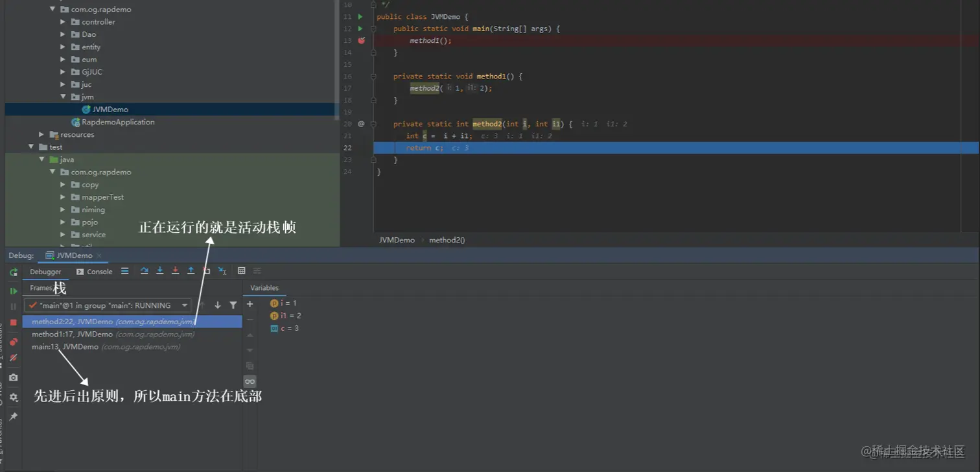
Task: Click the Step Into button
Action: click(160, 271)
